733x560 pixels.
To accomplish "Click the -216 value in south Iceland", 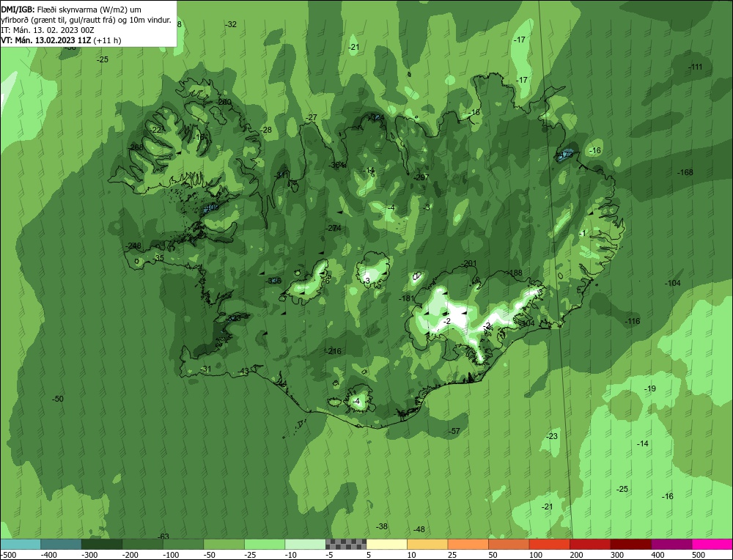I will click(x=334, y=351).
